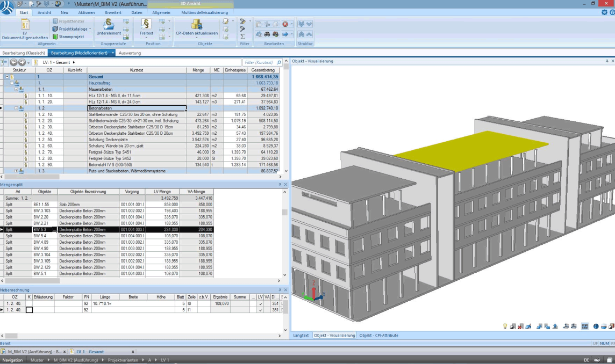Open the Ansicht ribbon tab

click(x=44, y=12)
